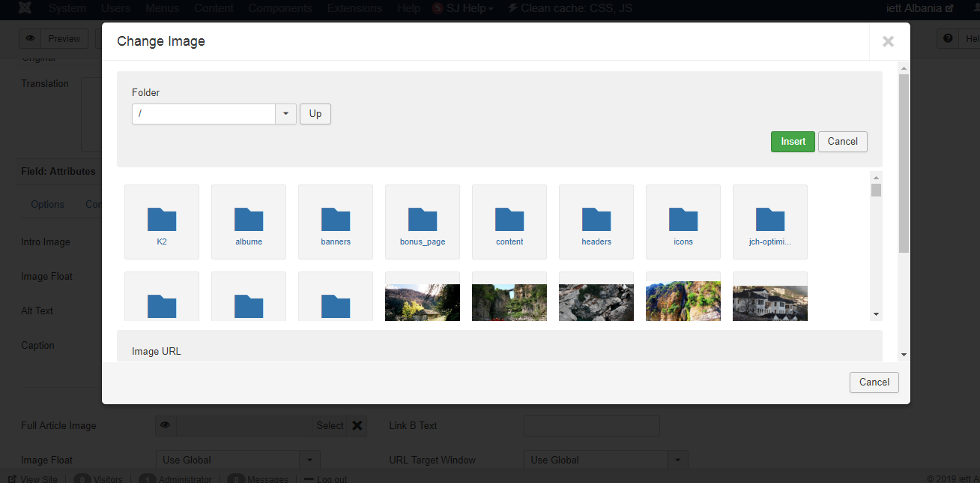Click the Full Article Image path field
Image resolution: width=980 pixels, height=483 pixels.
pyautogui.click(x=244, y=426)
